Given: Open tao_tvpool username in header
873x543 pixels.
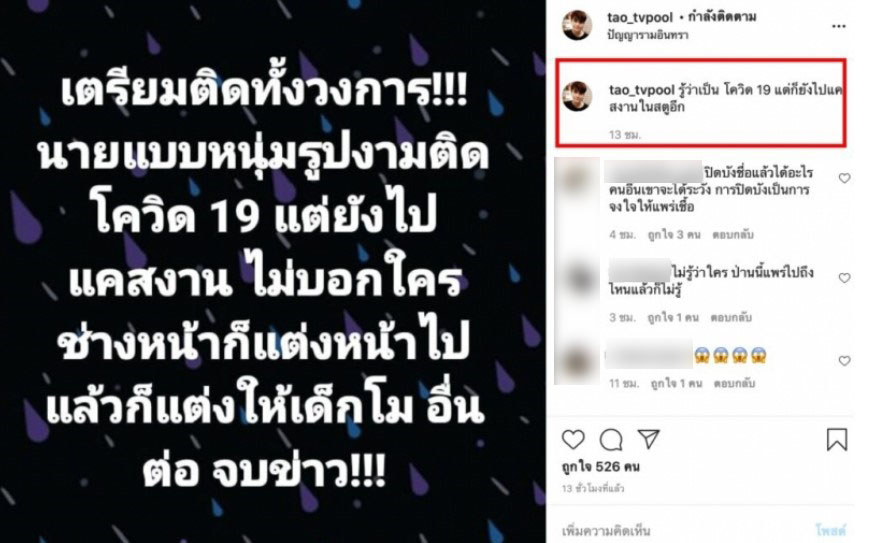Looking at the screenshot, I should pyautogui.click(x=640, y=18).
